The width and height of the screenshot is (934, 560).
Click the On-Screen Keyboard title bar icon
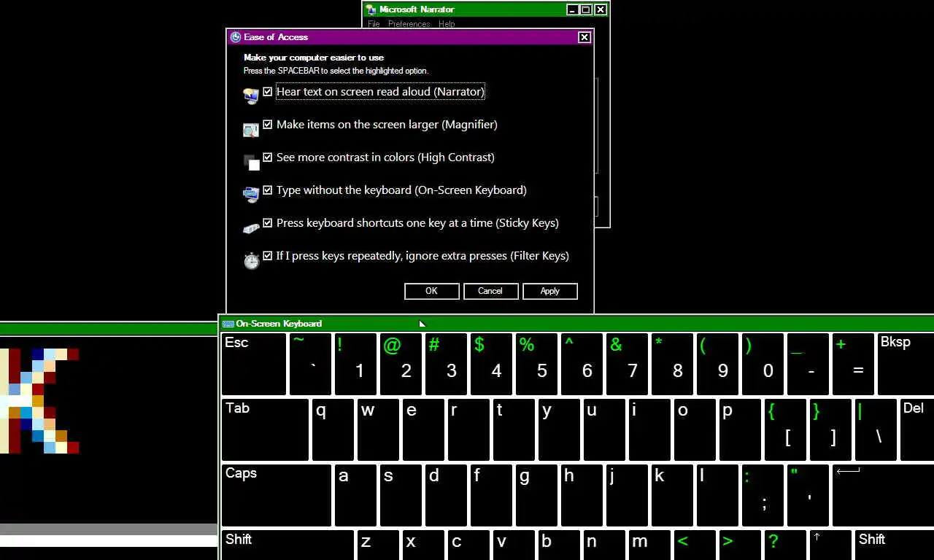[x=228, y=324]
